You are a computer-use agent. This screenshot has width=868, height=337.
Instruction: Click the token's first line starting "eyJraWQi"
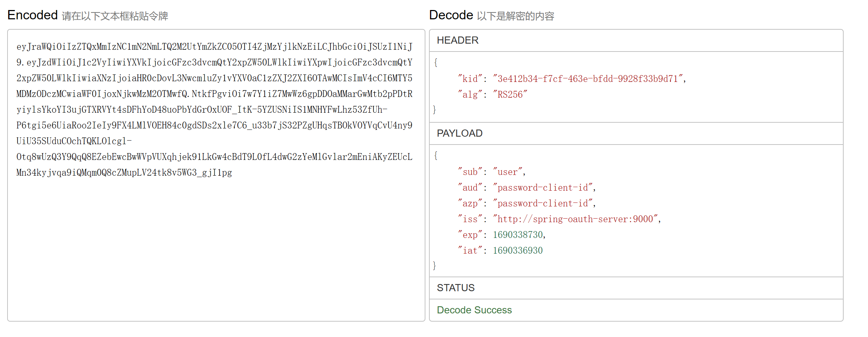pos(214,47)
